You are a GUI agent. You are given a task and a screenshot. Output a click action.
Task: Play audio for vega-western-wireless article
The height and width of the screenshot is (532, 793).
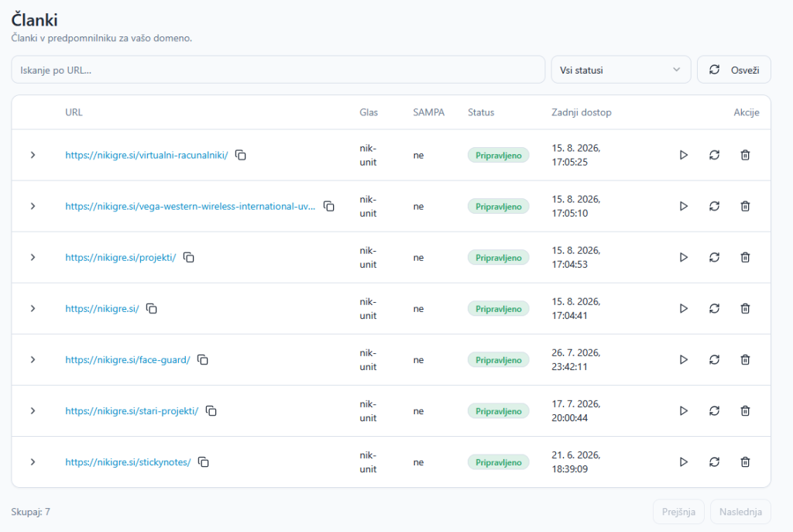pos(683,206)
